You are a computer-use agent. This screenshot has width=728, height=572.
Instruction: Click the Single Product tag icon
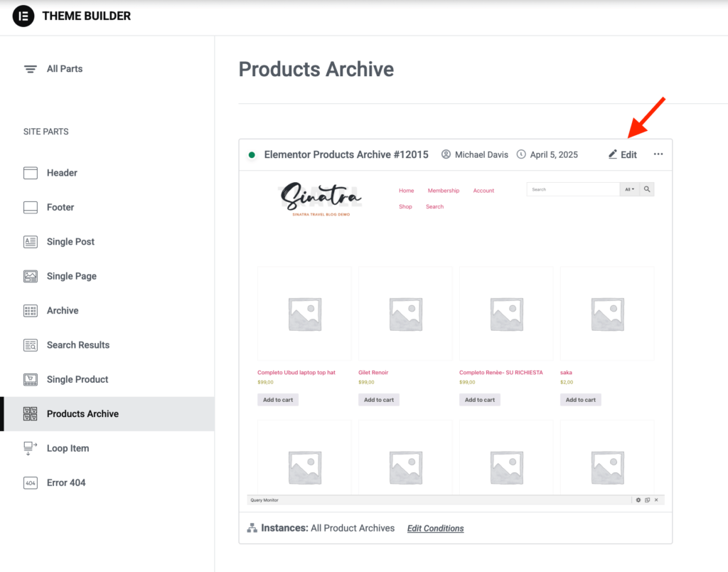[30, 379]
